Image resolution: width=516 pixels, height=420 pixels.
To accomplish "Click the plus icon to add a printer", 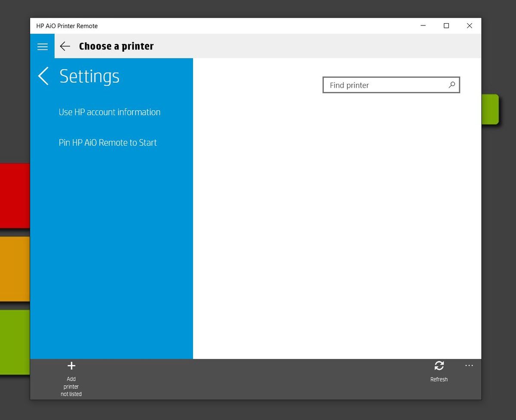I will coord(71,366).
